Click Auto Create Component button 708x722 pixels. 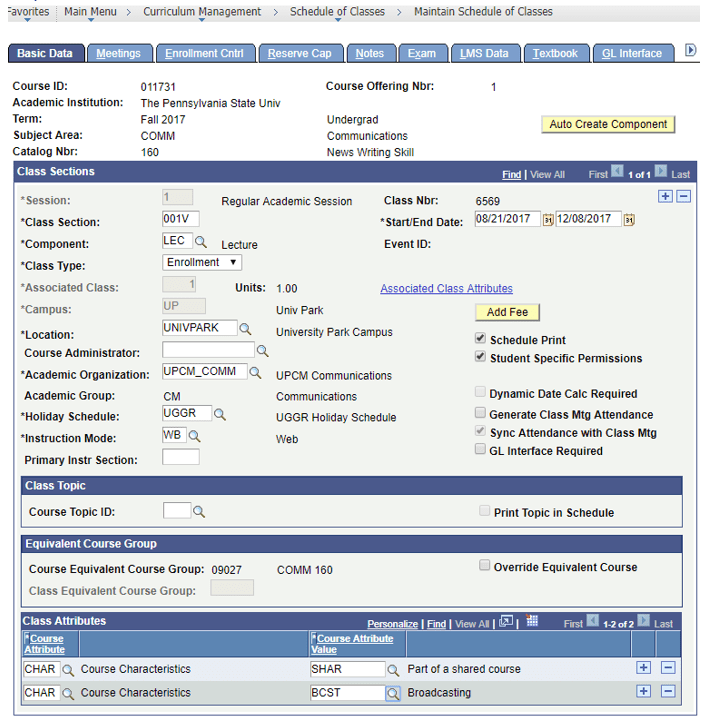(608, 124)
